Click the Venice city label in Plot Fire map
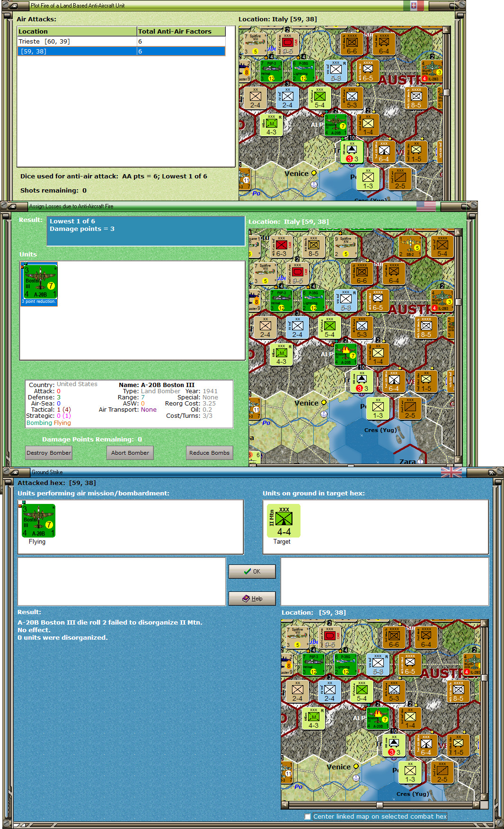Viewport: 504px width, 829px height. 296,174
